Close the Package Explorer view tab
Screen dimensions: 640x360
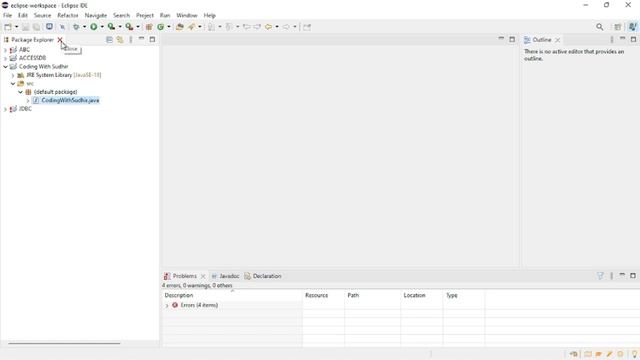(x=60, y=40)
